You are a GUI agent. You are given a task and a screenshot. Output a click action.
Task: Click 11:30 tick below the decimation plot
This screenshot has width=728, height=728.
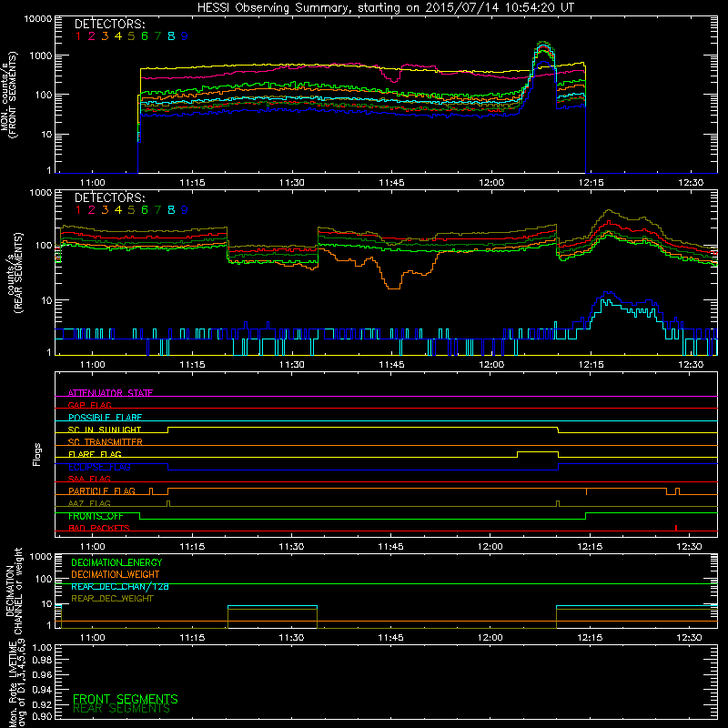pyautogui.click(x=291, y=638)
